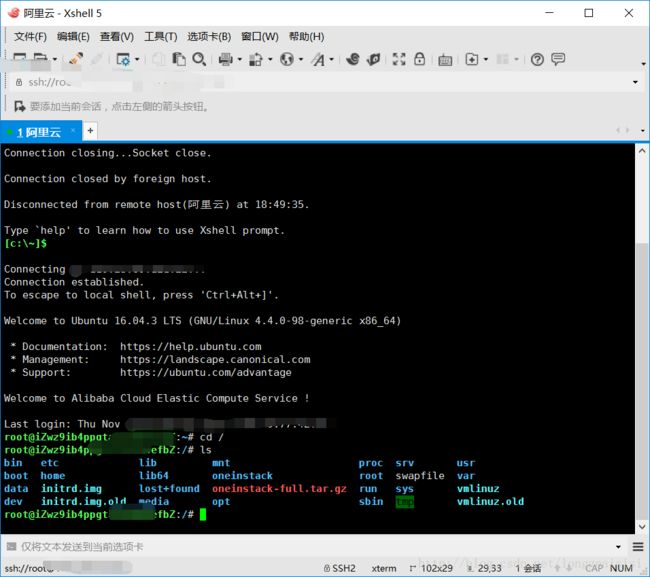
Task: Expand the compose bar target dropdown
Action: tap(618, 547)
